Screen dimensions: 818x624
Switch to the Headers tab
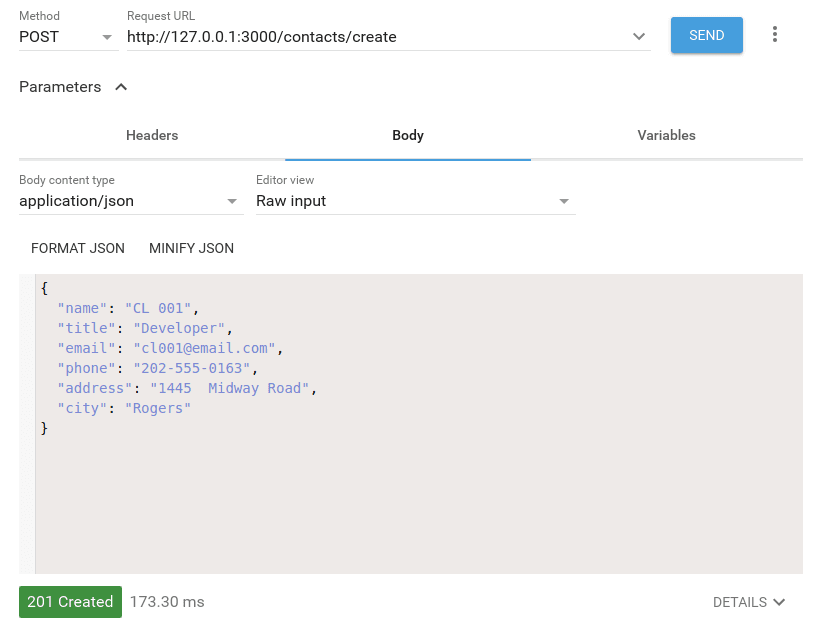pyautogui.click(x=151, y=135)
